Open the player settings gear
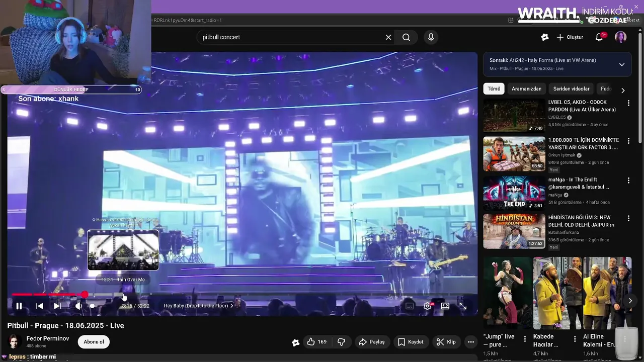The image size is (644, 362). 427,306
